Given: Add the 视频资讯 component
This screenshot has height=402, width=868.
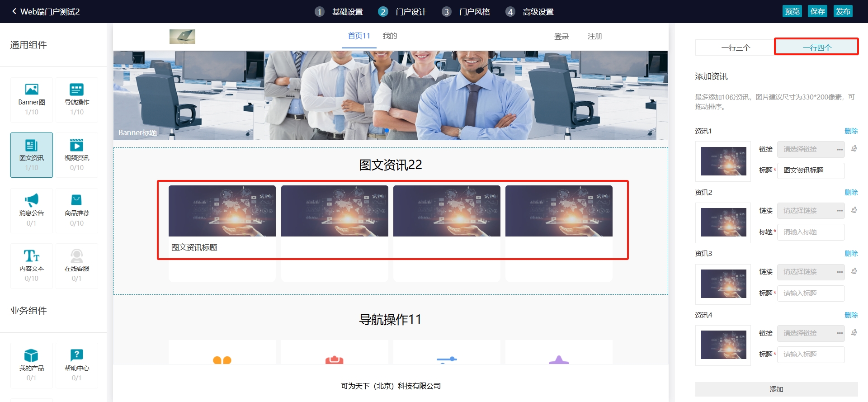Looking at the screenshot, I should [77, 155].
